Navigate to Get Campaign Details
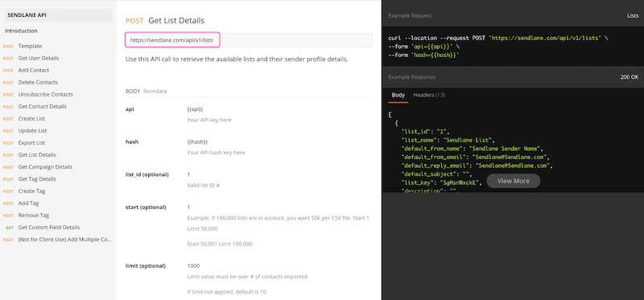The width and height of the screenshot is (644, 300). (x=45, y=167)
